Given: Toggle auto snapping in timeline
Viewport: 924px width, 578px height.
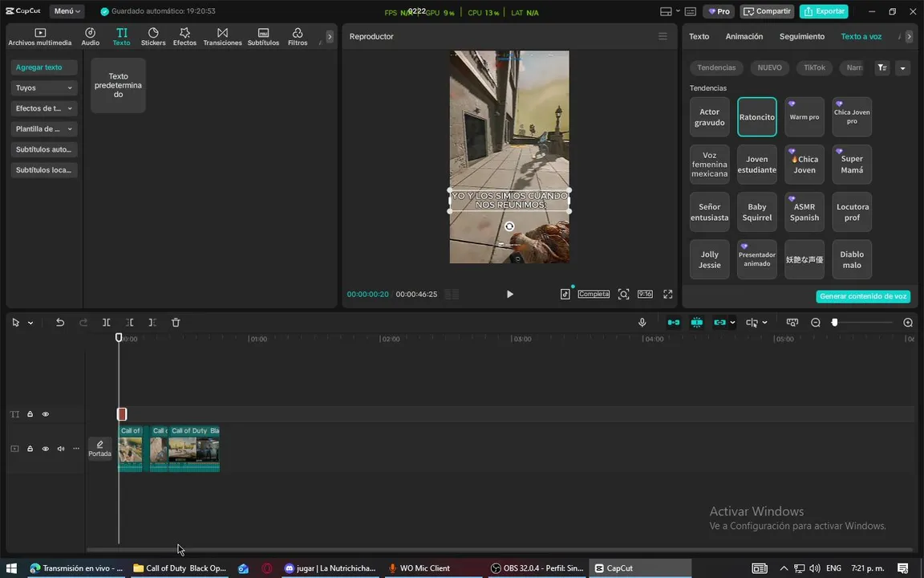Looking at the screenshot, I should (696, 323).
